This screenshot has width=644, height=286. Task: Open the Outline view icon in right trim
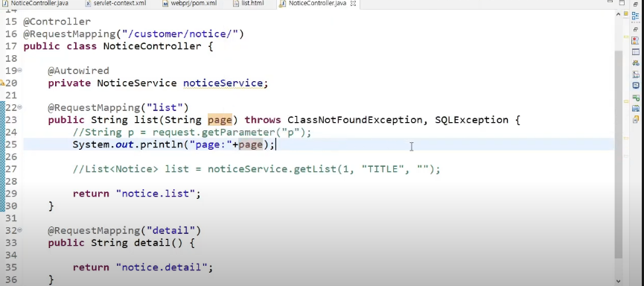(x=635, y=16)
